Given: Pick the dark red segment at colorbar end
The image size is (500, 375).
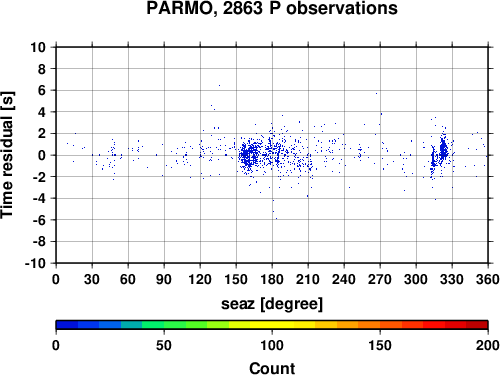Looking at the screenshot, I should 477,325.
